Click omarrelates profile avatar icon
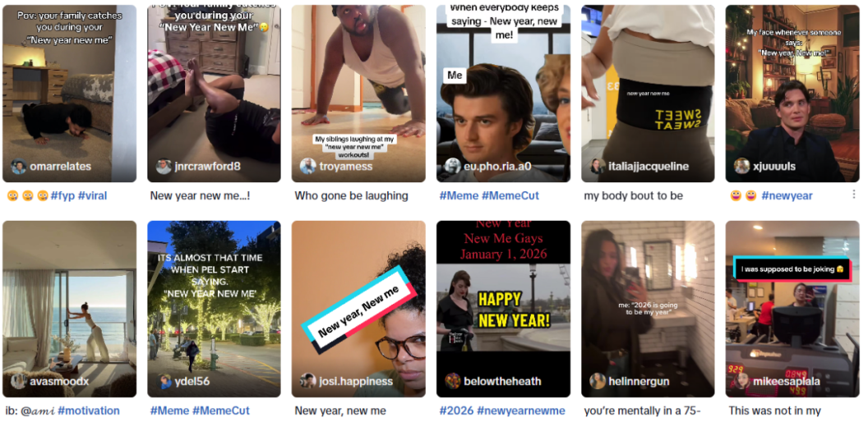The width and height of the screenshot is (868, 422). (x=19, y=167)
